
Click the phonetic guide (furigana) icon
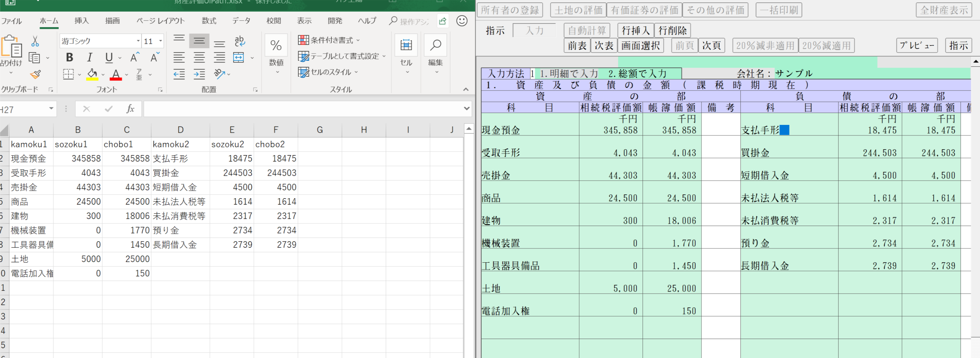(139, 74)
